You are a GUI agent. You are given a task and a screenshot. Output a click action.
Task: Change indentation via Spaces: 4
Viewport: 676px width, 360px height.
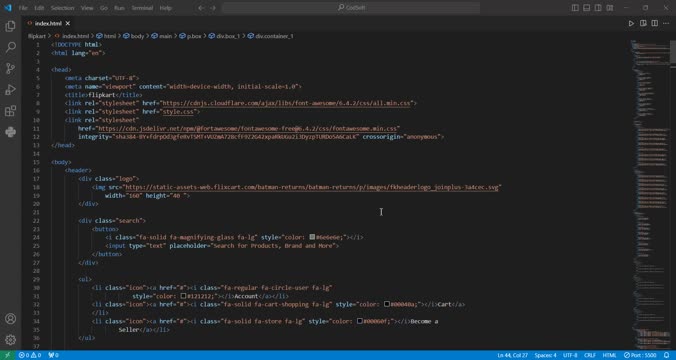[545, 355]
